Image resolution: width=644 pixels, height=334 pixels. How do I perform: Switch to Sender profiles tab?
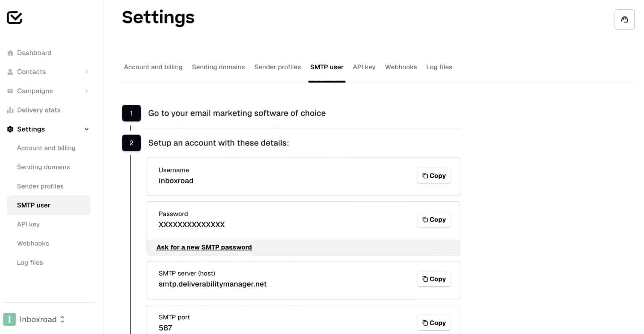278,67
